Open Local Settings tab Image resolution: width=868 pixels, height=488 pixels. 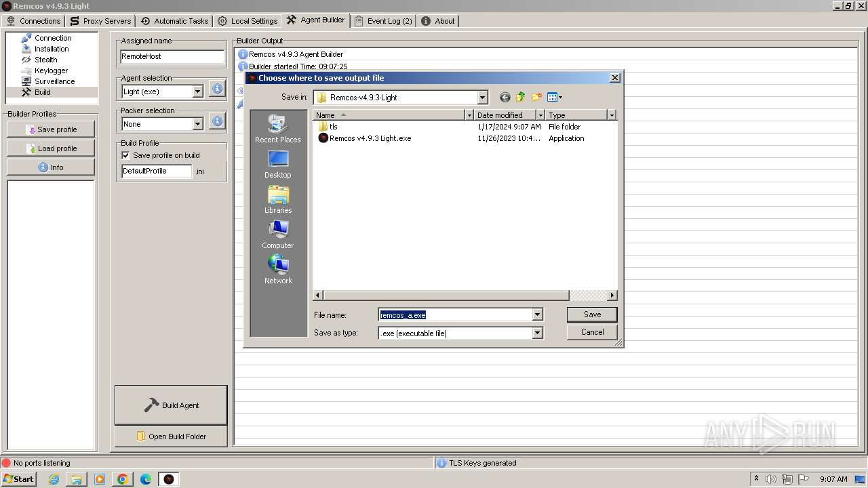point(248,21)
